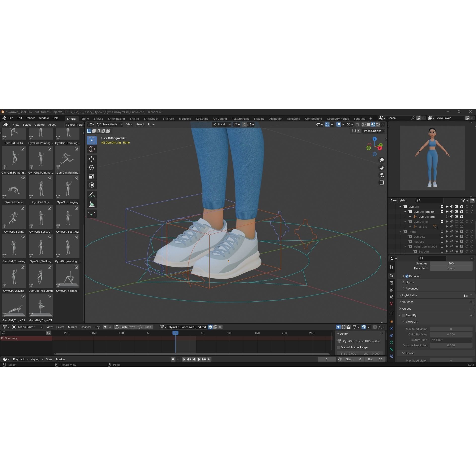Viewport: 476px width, 476px height.
Task: Activate the Rotate tool
Action: click(92, 168)
